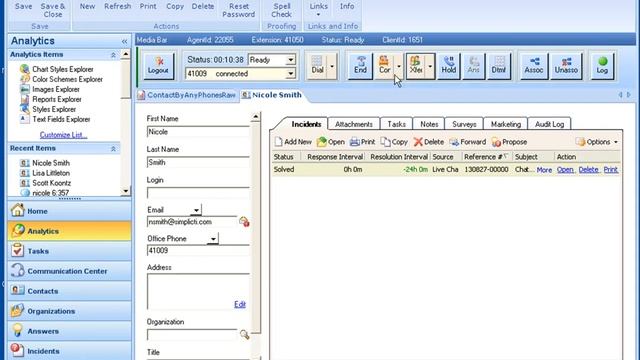The width and height of the screenshot is (640, 360).
Task: Click Open in incidents toolbar
Action: point(331,142)
